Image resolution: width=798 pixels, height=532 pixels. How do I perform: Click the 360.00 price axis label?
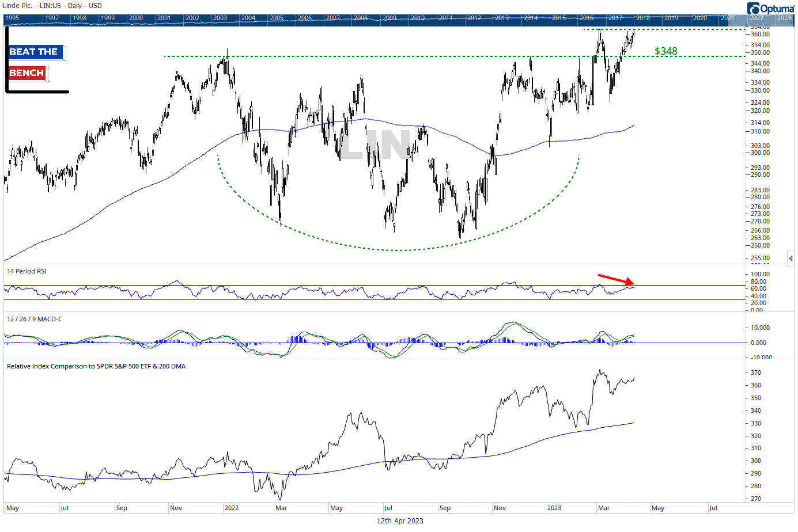pos(761,34)
